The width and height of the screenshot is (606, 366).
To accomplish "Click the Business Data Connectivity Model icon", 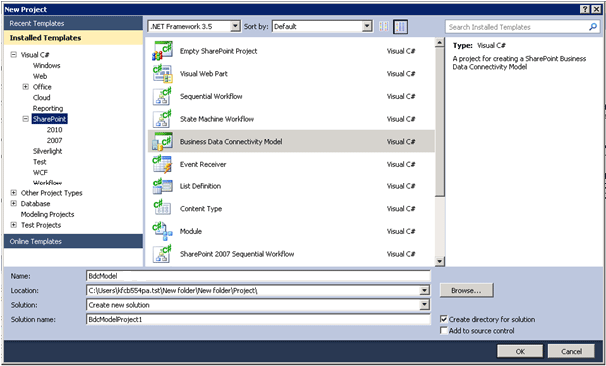I will coord(162,141).
